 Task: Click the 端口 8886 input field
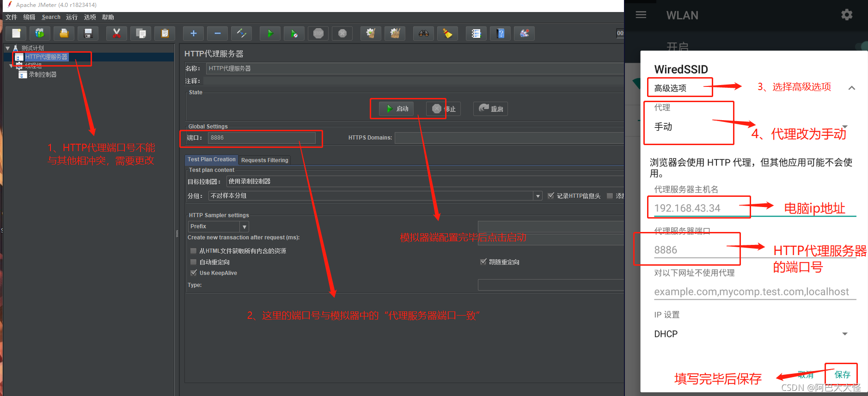[262, 138]
